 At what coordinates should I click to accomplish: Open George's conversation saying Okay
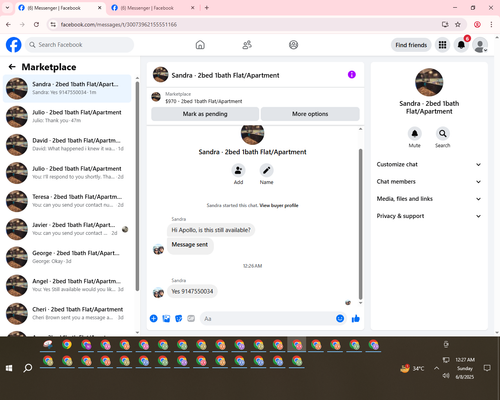[67, 257]
